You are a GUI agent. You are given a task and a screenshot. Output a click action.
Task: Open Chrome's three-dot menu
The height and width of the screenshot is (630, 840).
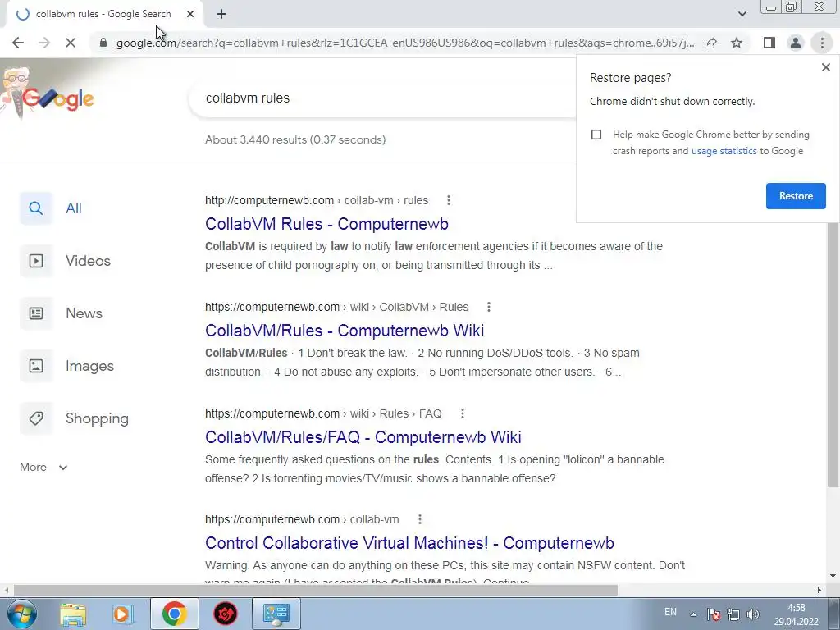pyautogui.click(x=822, y=43)
